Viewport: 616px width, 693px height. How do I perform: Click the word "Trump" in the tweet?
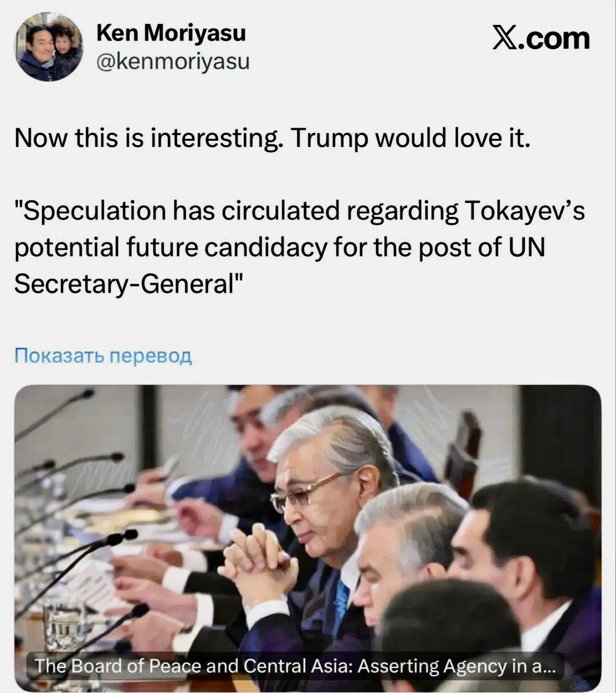pyautogui.click(x=329, y=139)
